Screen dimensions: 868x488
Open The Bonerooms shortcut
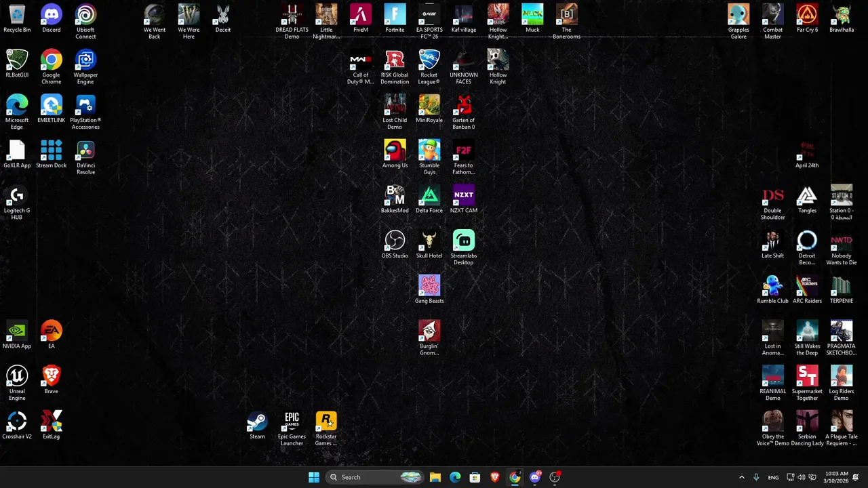[567, 22]
